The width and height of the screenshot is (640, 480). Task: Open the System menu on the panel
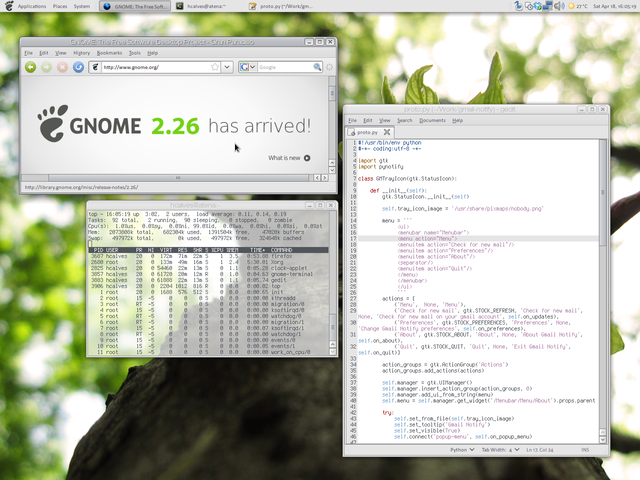coord(82,6)
